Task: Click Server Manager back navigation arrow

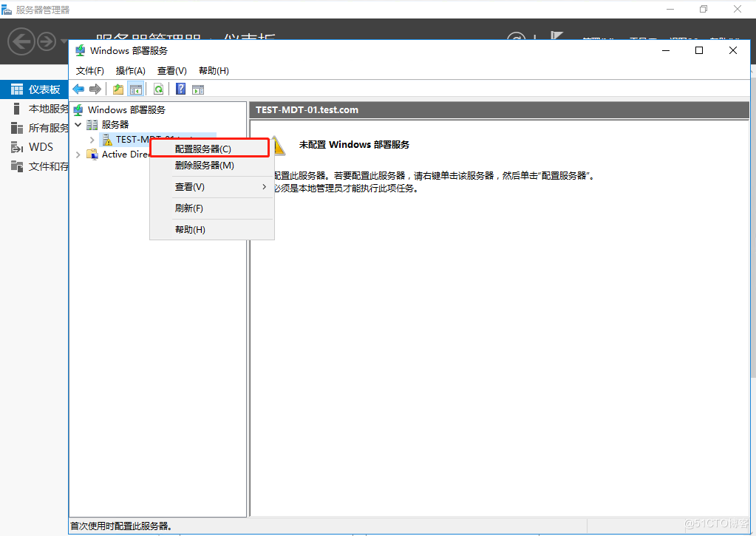Action: [x=21, y=41]
